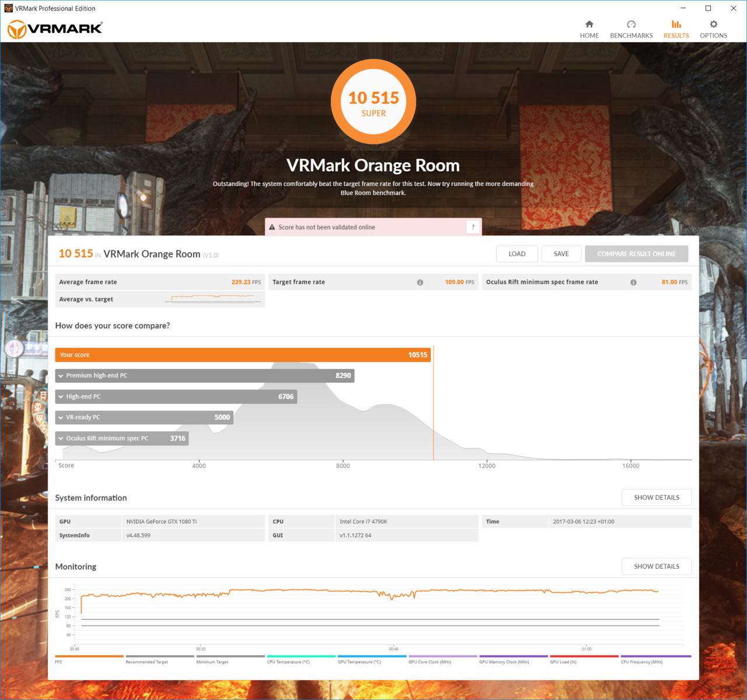
Task: Open help for score validation question mark
Action: 473,227
